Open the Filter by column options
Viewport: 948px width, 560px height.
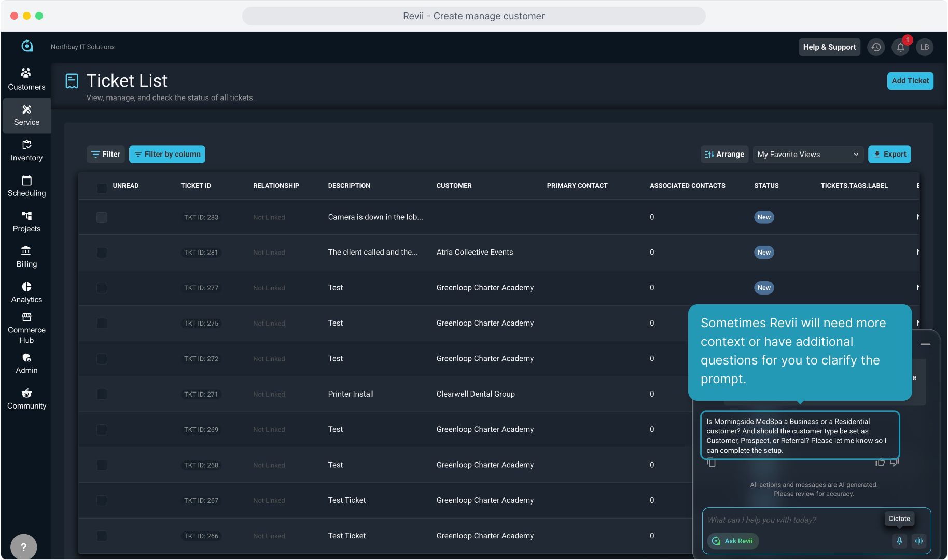(167, 155)
